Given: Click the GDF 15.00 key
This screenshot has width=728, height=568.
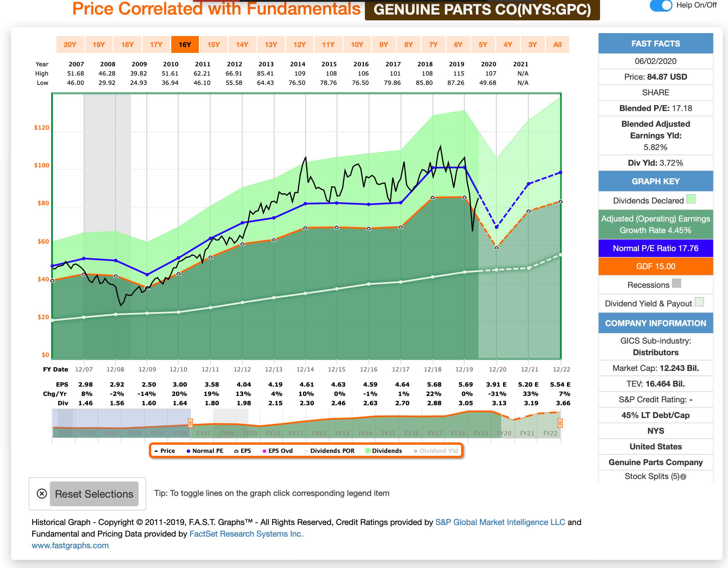Looking at the screenshot, I should click(x=655, y=266).
